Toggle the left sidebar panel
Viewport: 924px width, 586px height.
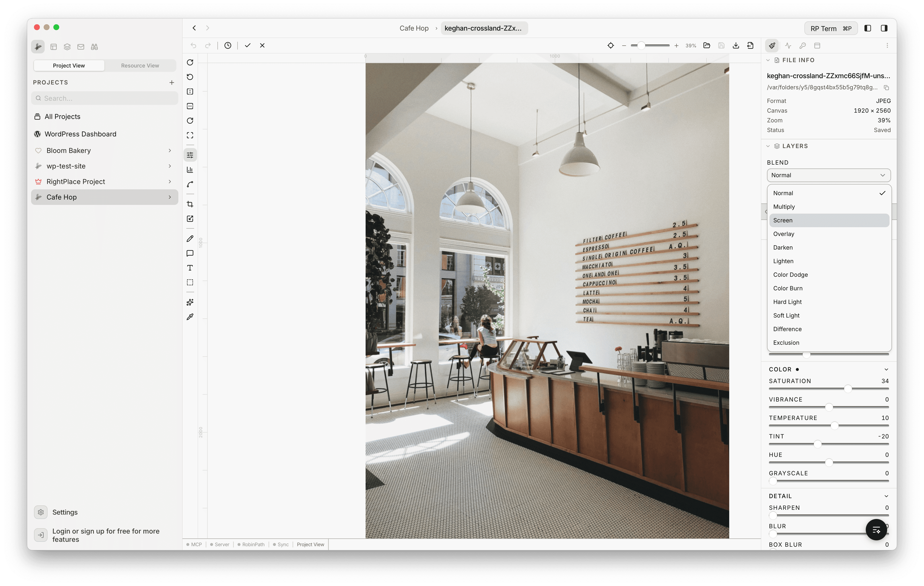pyautogui.click(x=868, y=28)
